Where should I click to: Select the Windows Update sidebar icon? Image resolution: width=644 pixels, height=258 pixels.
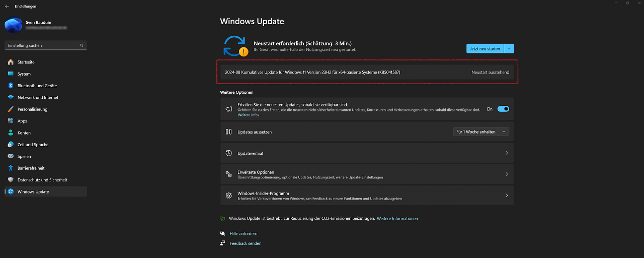(11, 191)
